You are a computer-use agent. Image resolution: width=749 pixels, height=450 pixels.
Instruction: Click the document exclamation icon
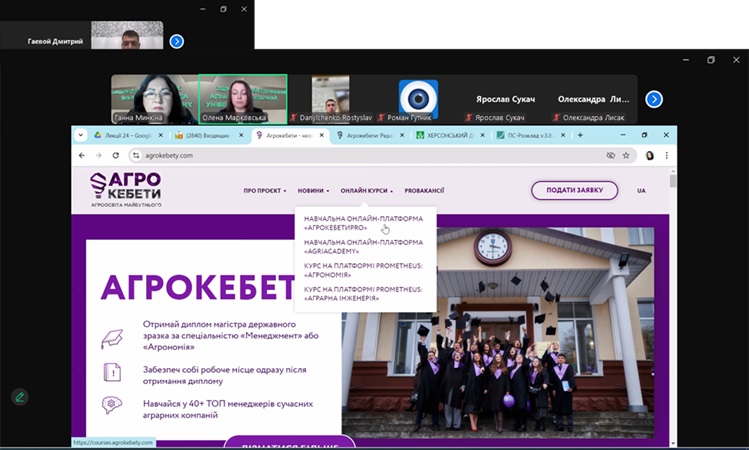pyautogui.click(x=112, y=372)
